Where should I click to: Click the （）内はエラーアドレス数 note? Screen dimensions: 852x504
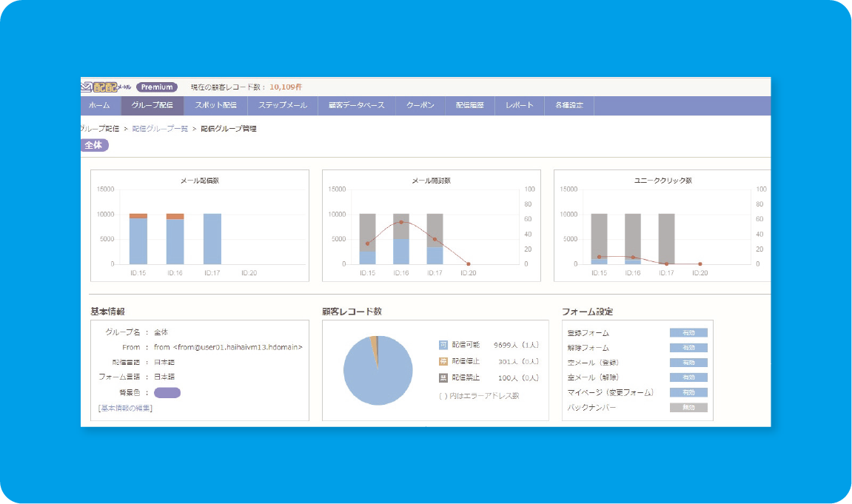point(479,396)
